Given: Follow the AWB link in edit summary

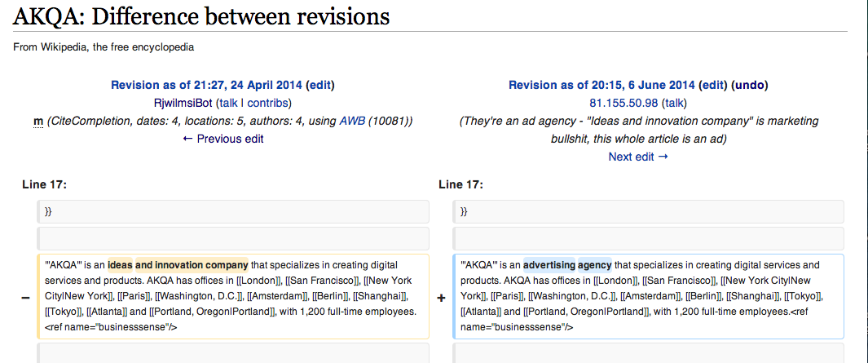Looking at the screenshot, I should tap(352, 121).
